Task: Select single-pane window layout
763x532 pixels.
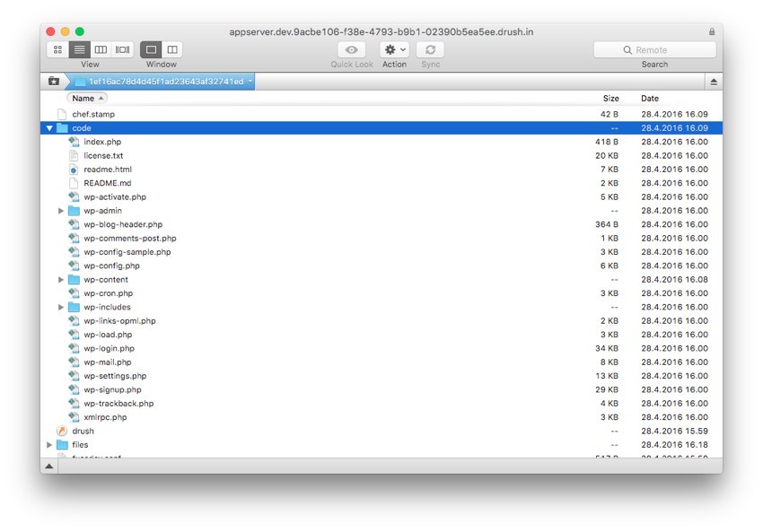Action: pos(151,49)
